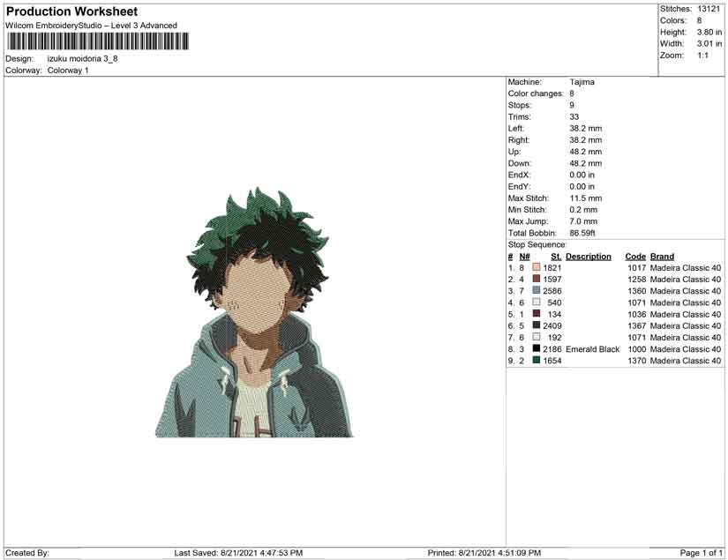Image resolution: width=728 pixels, height=560 pixels.
Task: Click the Max Stitch value 11.5 mm
Action: [585, 198]
